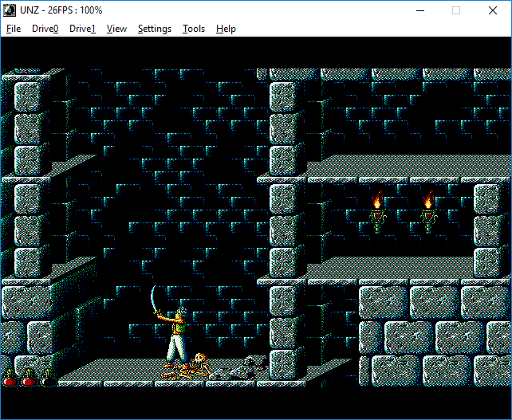Screen dimensions: 512x420
Task: Open the View menu
Action: click(116, 29)
